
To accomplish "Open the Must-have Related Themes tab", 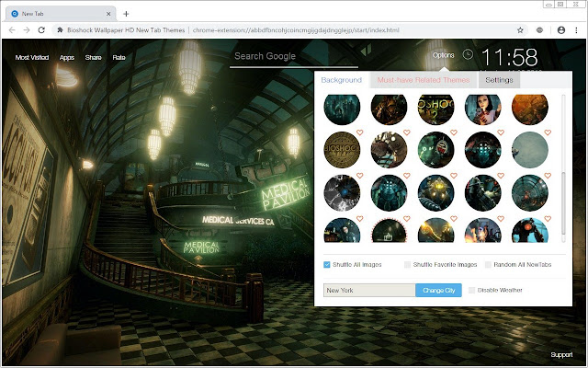I will pyautogui.click(x=424, y=80).
